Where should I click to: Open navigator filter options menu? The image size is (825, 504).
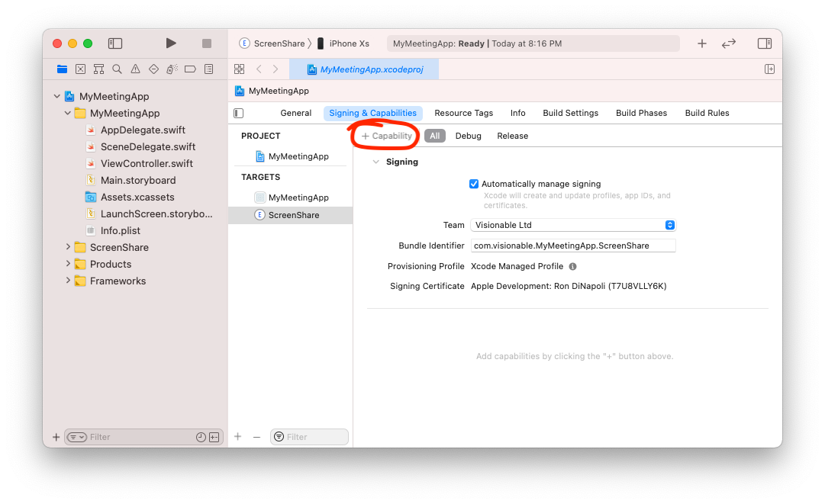pos(77,437)
